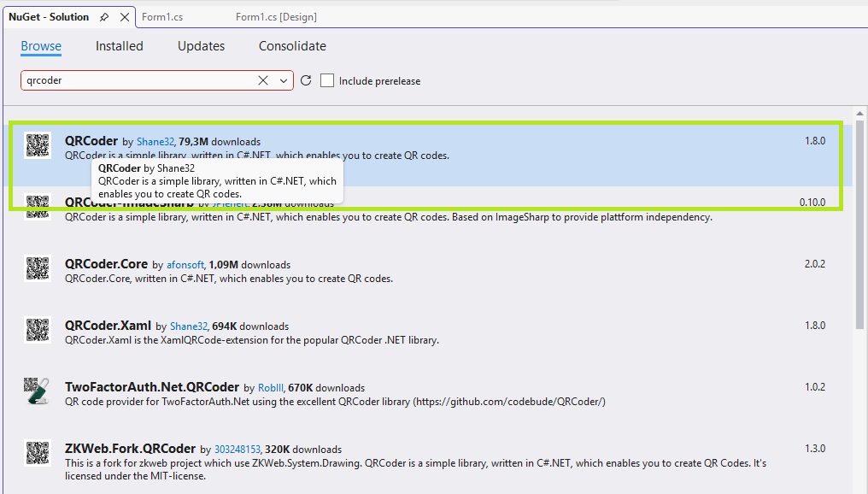This screenshot has width=868, height=494.
Task: Click version 1.0.2 for TwoFactorAuth.Net.QRCoder
Action: click(815, 387)
